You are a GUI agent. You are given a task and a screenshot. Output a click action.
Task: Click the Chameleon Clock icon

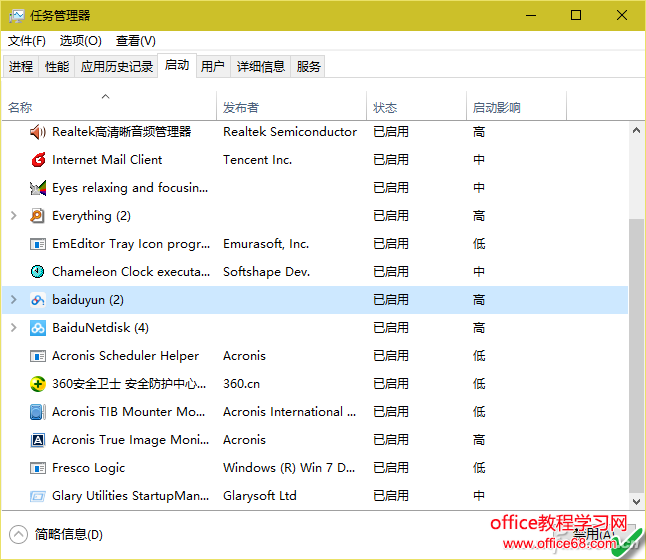[x=38, y=272]
